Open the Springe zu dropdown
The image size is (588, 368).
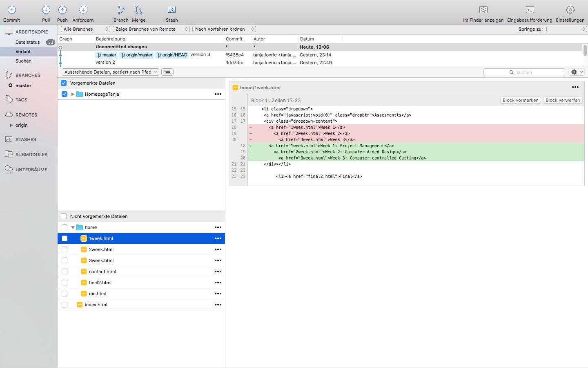coord(566,29)
